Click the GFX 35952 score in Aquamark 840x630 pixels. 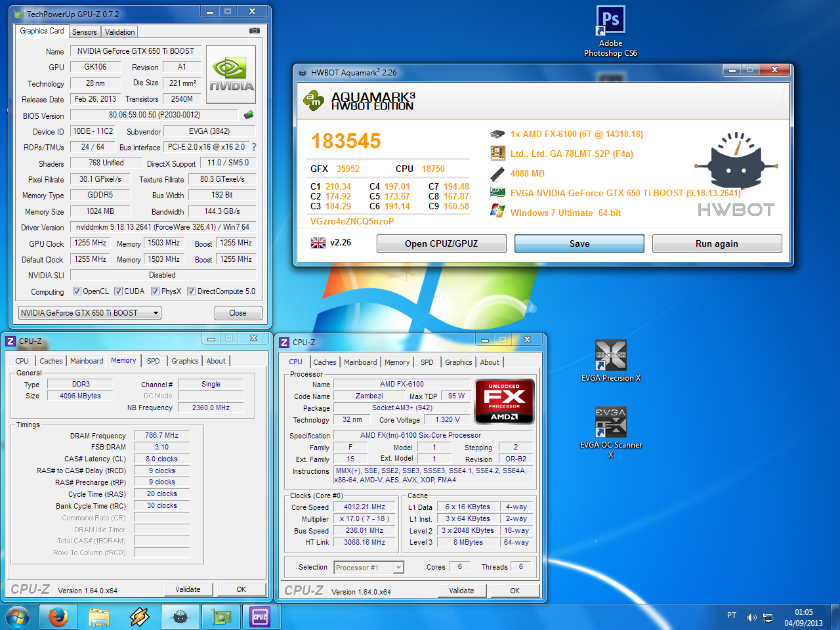[x=335, y=169]
